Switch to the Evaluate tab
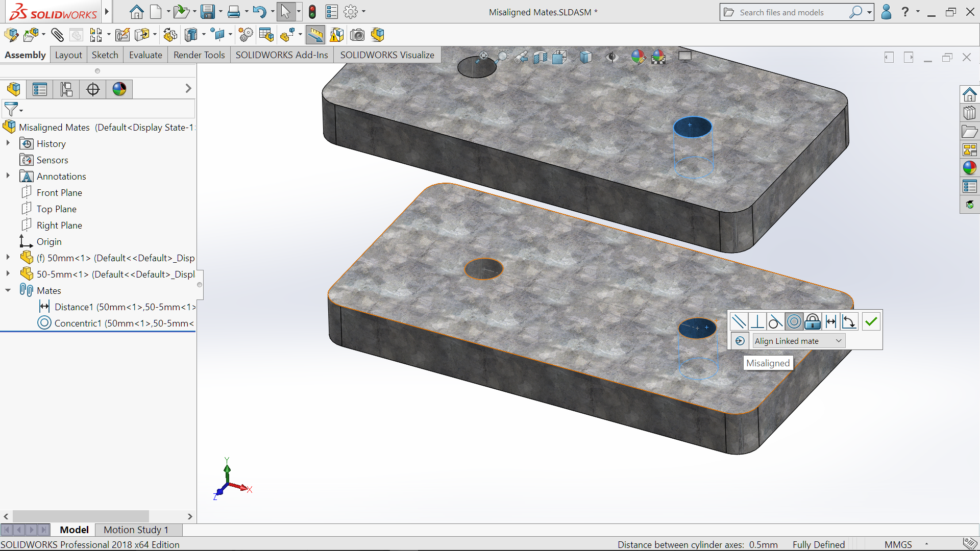Image resolution: width=980 pixels, height=551 pixels. 145,55
